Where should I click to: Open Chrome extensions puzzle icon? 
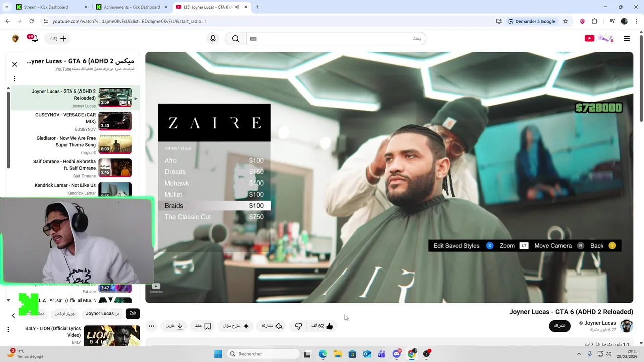tap(595, 21)
